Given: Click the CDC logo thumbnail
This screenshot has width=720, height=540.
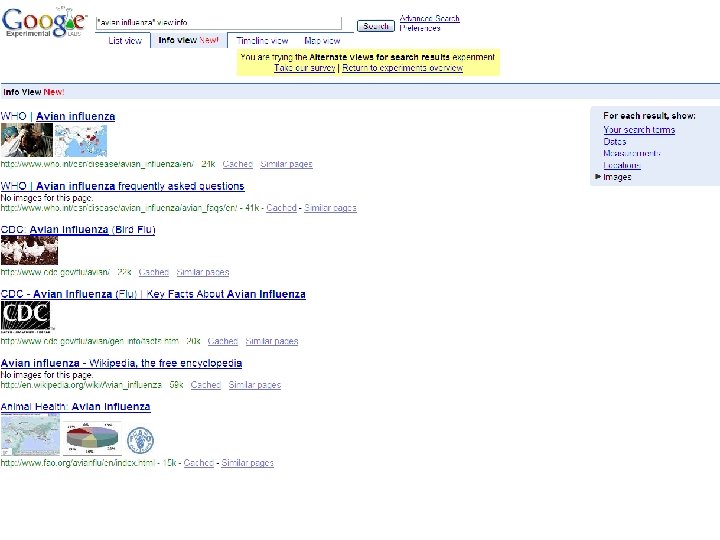Looking at the screenshot, I should (26, 317).
